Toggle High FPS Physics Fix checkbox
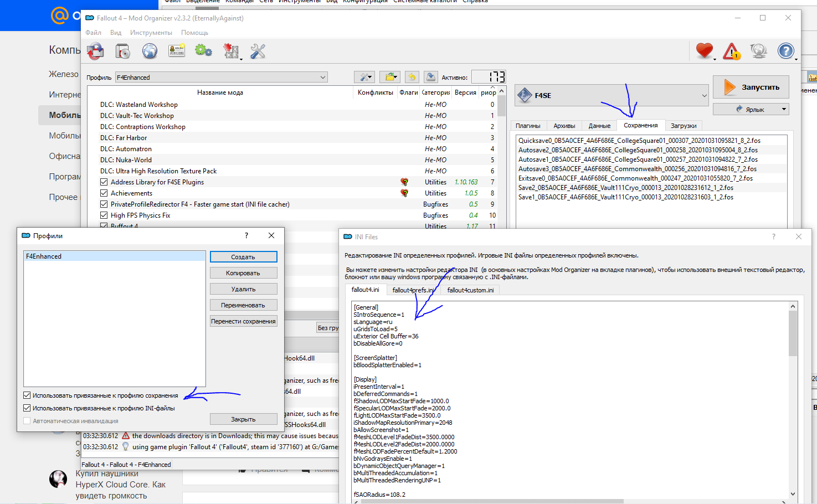Viewport: 817px width, 504px height. pos(104,215)
